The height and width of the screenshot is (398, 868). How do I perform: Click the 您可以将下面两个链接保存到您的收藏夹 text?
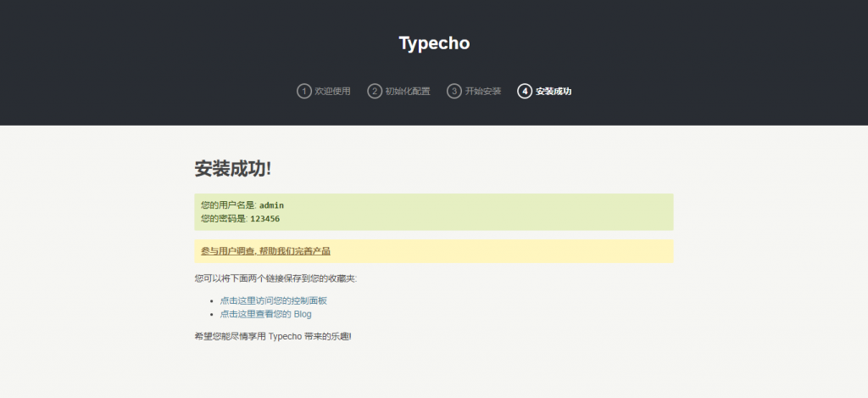(275, 278)
